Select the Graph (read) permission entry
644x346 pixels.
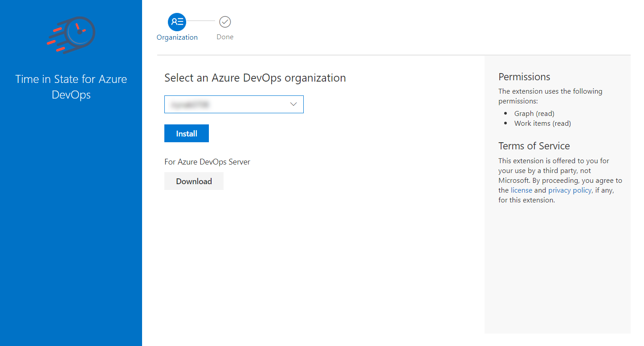(x=534, y=113)
